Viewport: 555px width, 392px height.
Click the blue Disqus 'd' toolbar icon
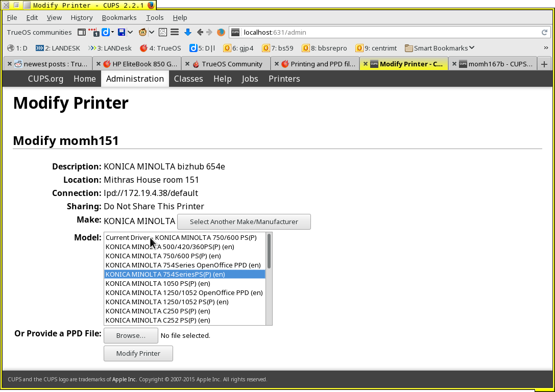pos(106,32)
